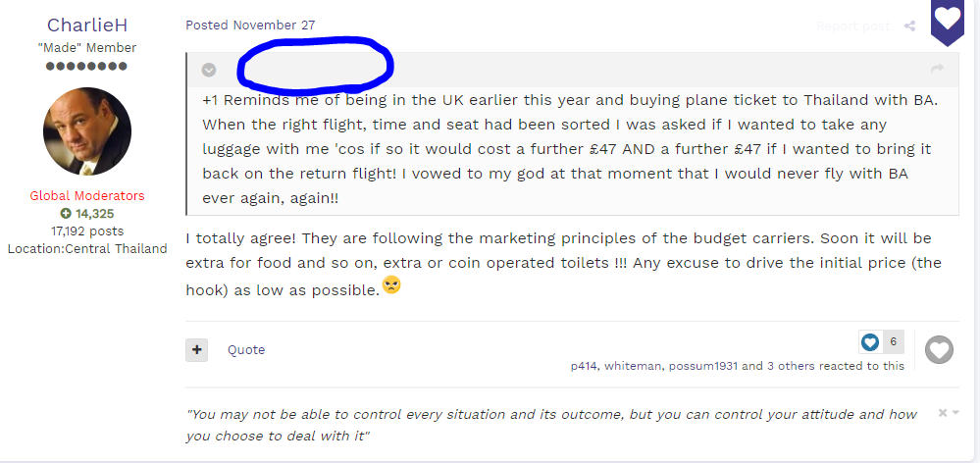Click the CharlieH avatar picture
The image size is (980, 463).
[x=87, y=131]
